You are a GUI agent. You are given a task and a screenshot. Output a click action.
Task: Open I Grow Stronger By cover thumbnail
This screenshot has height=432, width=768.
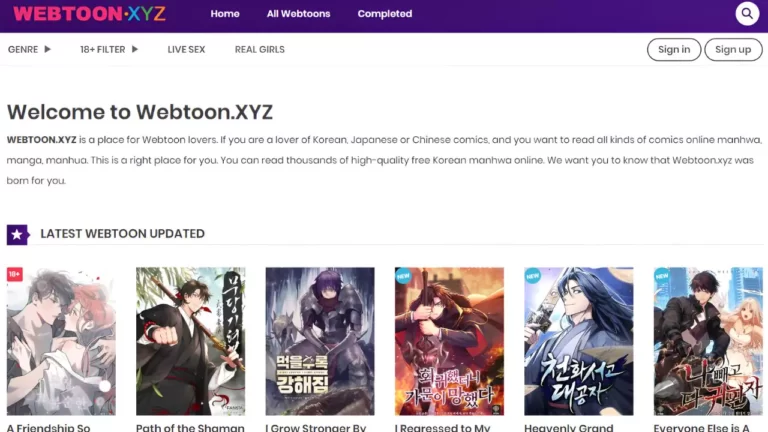point(320,341)
